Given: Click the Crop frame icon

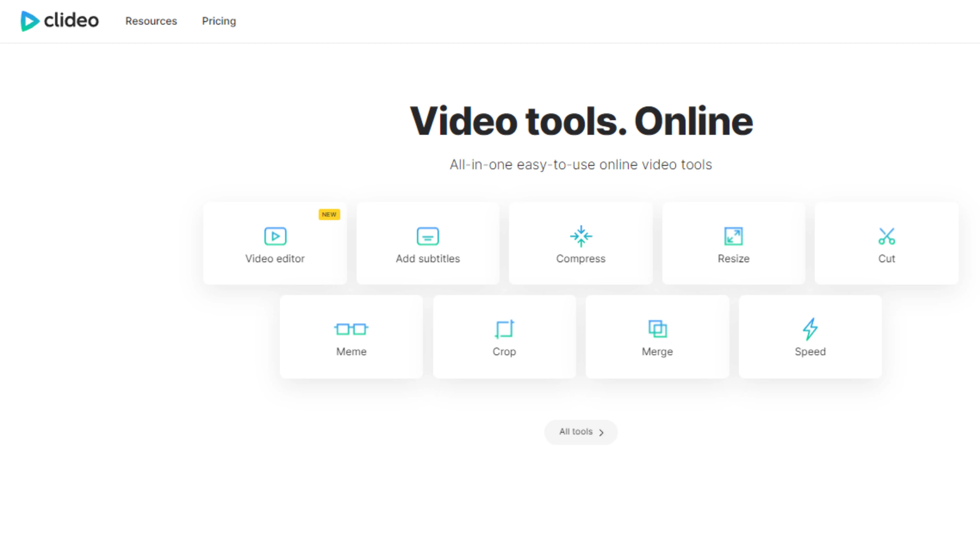Looking at the screenshot, I should pos(505,329).
